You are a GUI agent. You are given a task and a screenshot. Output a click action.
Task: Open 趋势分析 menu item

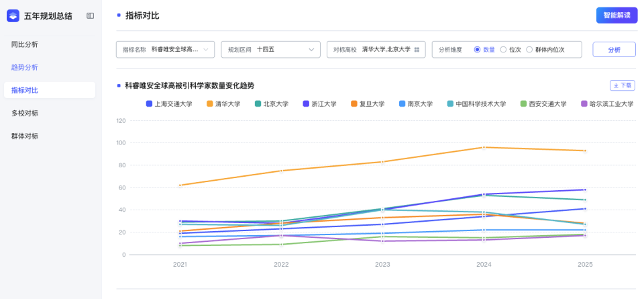pyautogui.click(x=25, y=67)
